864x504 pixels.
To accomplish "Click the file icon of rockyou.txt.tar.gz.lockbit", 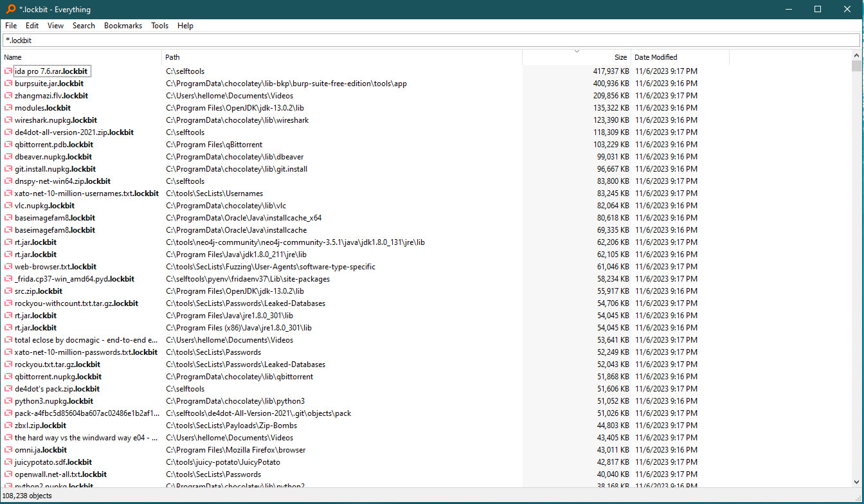I will click(x=8, y=364).
